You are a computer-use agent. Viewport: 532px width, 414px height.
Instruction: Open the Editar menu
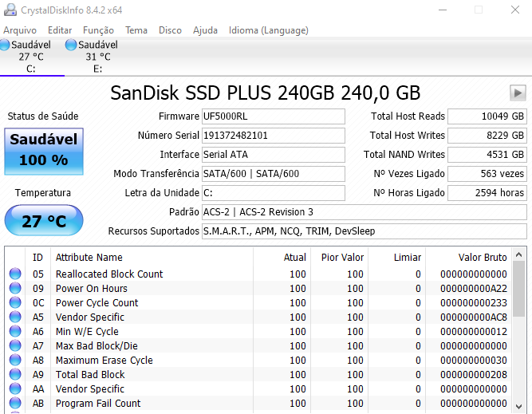[60, 30]
